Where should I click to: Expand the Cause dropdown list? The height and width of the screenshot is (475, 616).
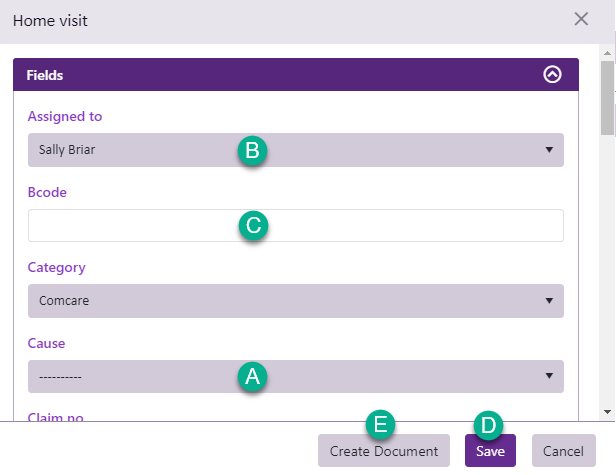pyautogui.click(x=296, y=376)
